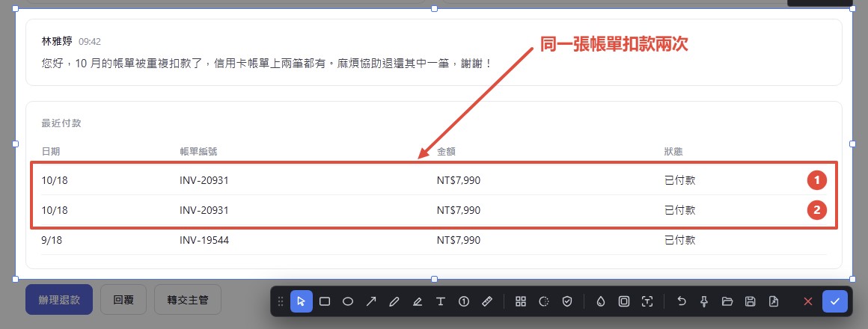The height and width of the screenshot is (329, 868).
Task: Click NT$7,990 in the INV-19544 row
Action: click(459, 240)
